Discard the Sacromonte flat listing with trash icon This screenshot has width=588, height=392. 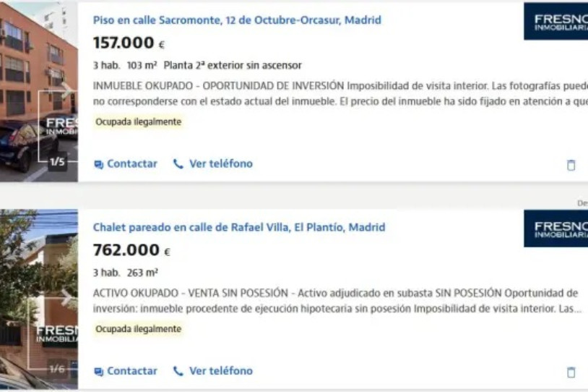[x=571, y=165]
